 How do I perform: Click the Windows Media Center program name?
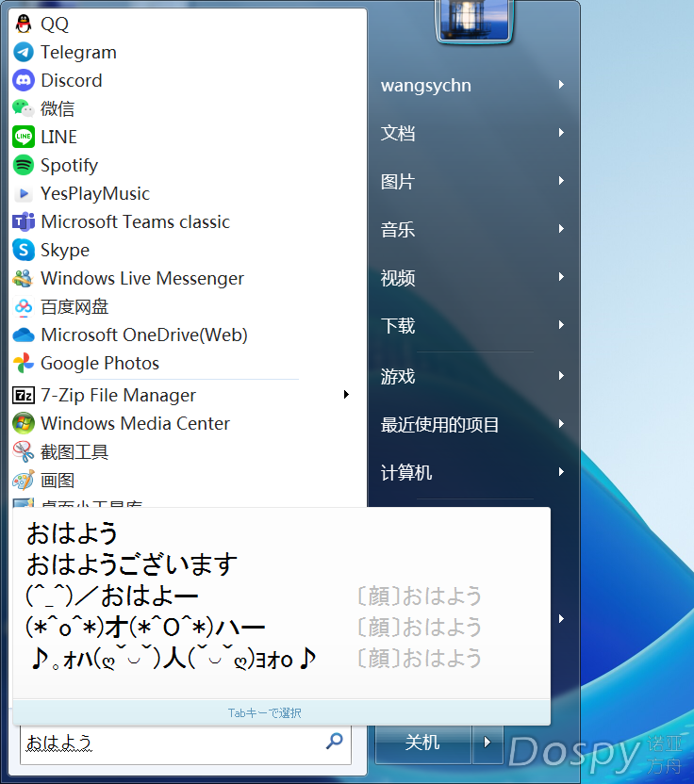tap(135, 424)
